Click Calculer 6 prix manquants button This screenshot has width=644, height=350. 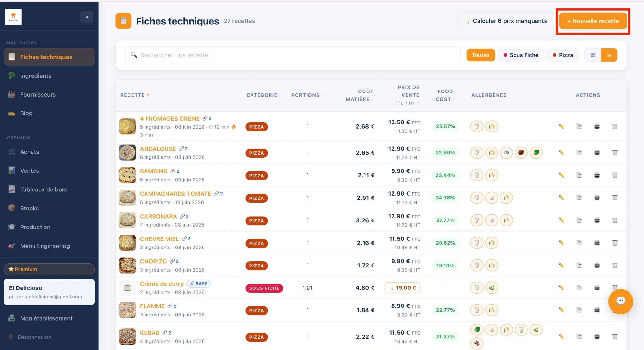pyautogui.click(x=506, y=21)
